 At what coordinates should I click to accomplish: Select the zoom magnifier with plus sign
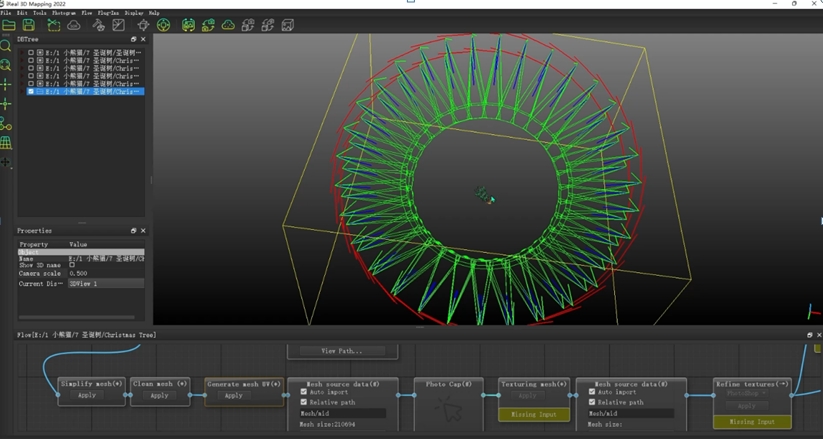5,65
